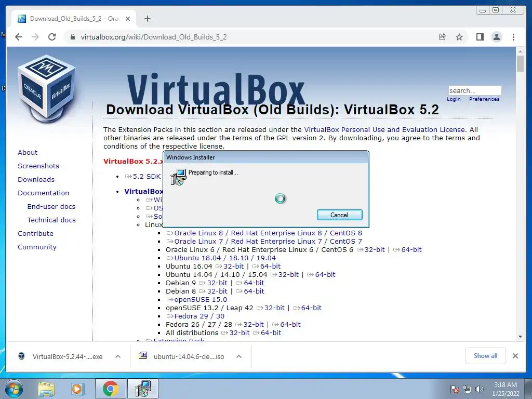Click 64-bit link for Debian 9
The width and height of the screenshot is (532, 399).
(250, 283)
